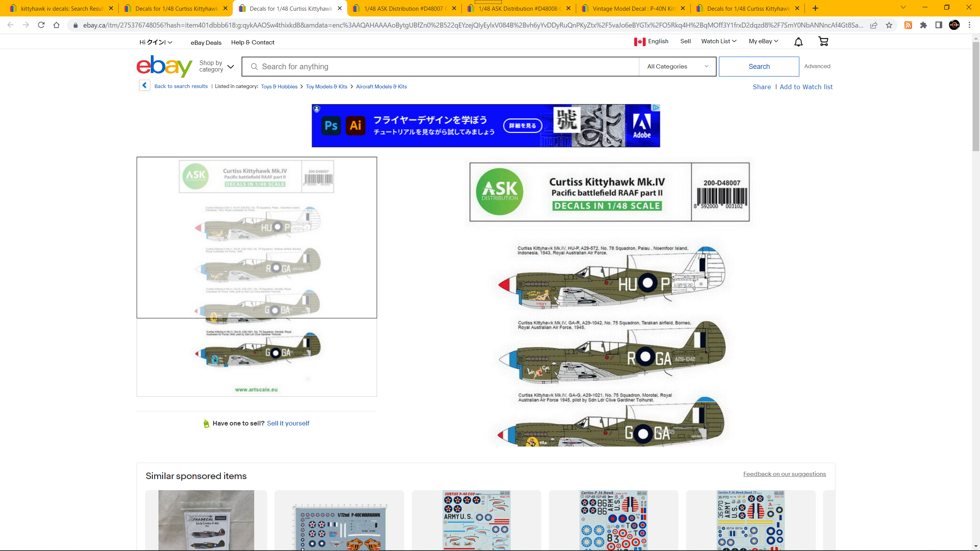Click the browser forward arrow
This screenshot has width=980, height=551.
26,25
